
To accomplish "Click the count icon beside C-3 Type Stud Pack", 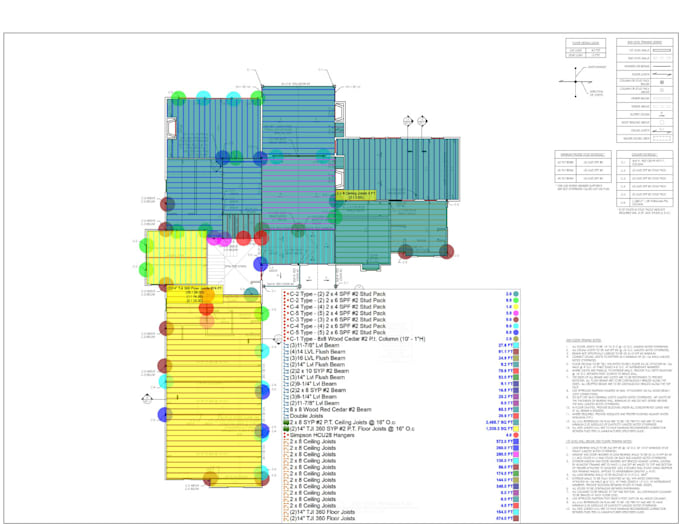I will 286,320.
